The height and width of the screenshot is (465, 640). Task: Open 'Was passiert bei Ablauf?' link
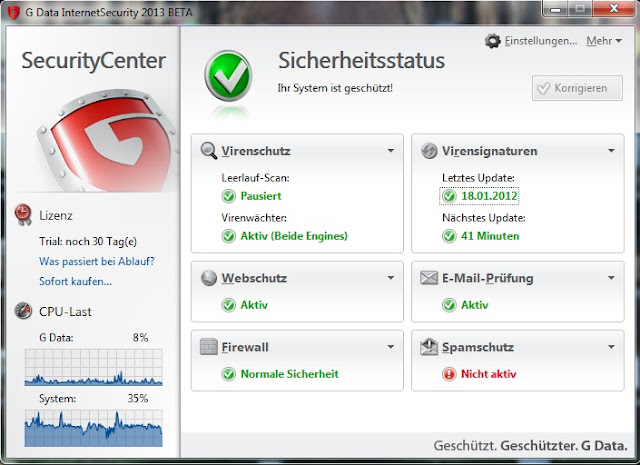coord(97,261)
